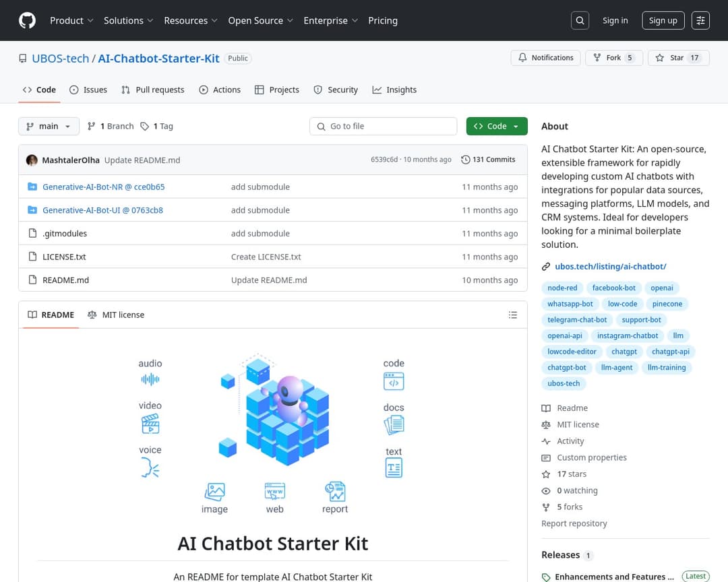Star this repository

(x=679, y=58)
